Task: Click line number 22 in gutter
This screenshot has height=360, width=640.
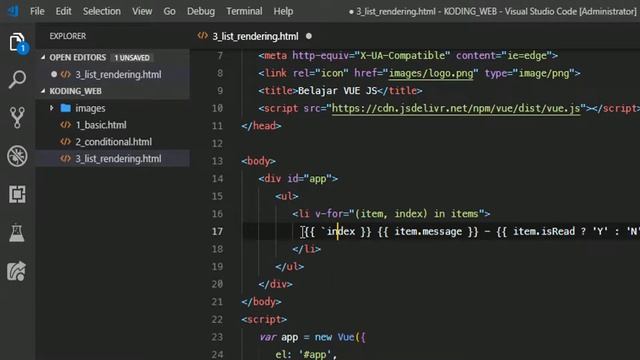Action: 218,319
